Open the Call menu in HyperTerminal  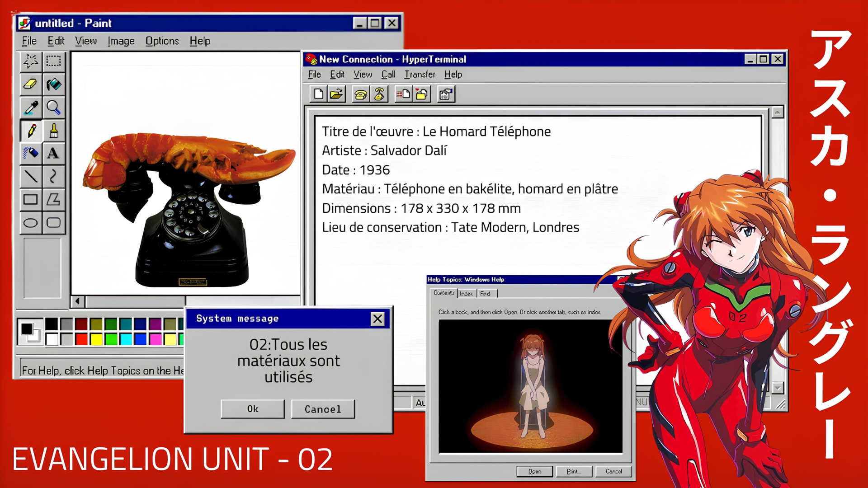(388, 75)
